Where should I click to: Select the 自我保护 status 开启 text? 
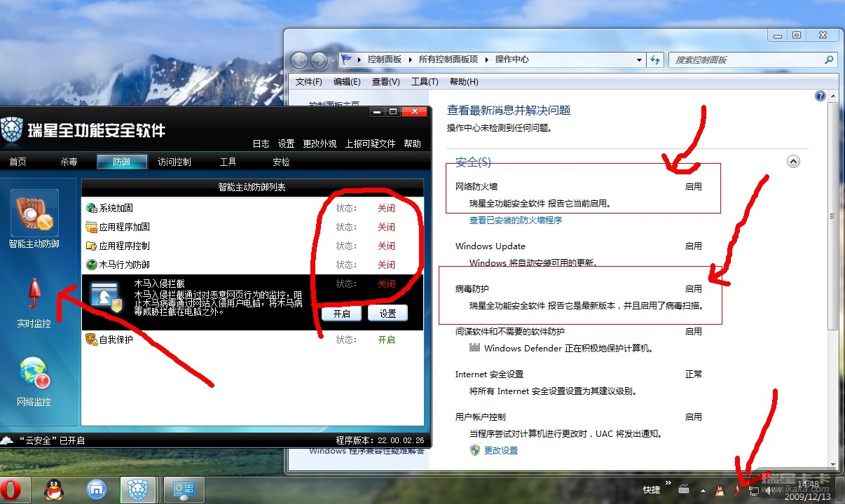(387, 339)
